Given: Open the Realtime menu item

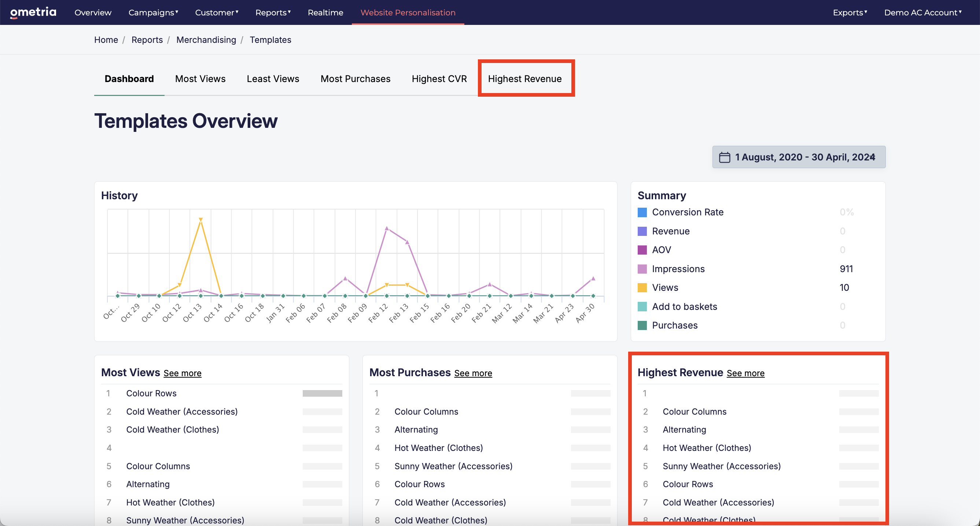Looking at the screenshot, I should 325,12.
